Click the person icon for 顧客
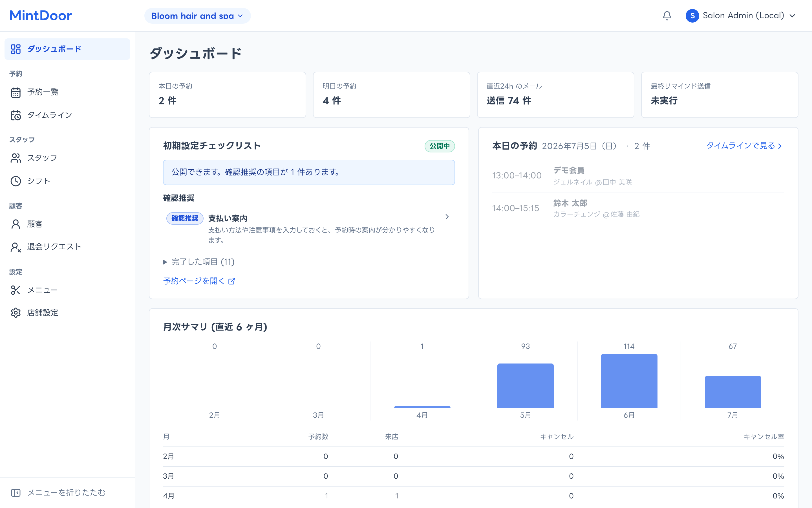812x508 pixels. [16, 224]
